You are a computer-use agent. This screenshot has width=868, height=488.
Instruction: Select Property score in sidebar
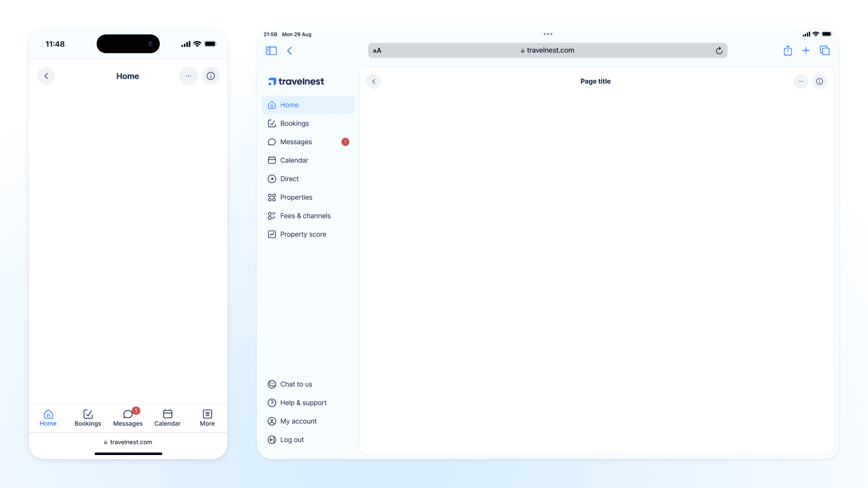tap(303, 235)
